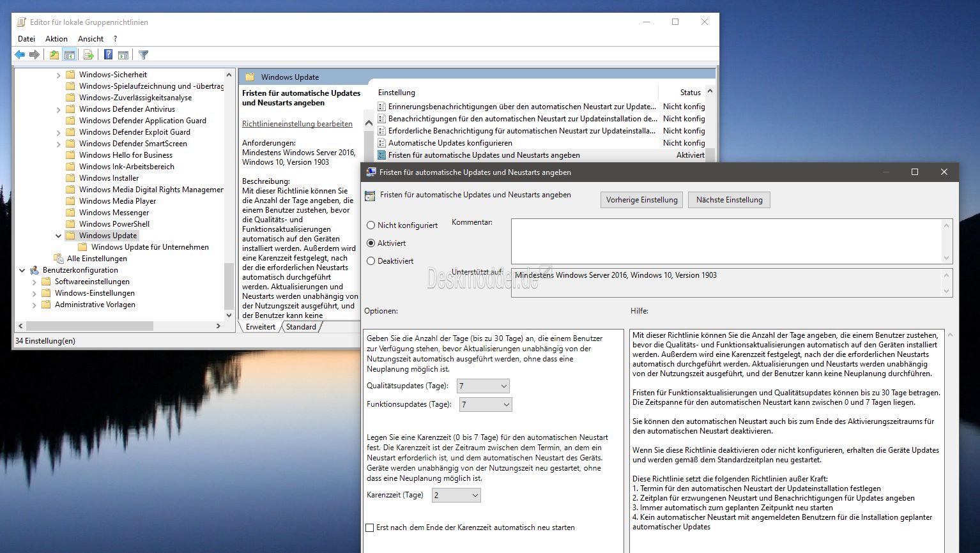Click the description pane scroll up arrow
The width and height of the screenshot is (980, 553).
(369, 123)
